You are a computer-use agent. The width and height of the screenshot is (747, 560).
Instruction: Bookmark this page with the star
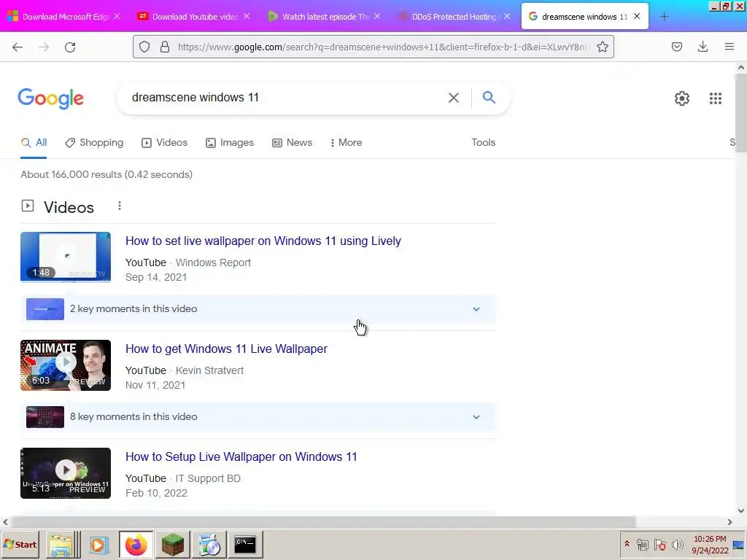tap(602, 47)
